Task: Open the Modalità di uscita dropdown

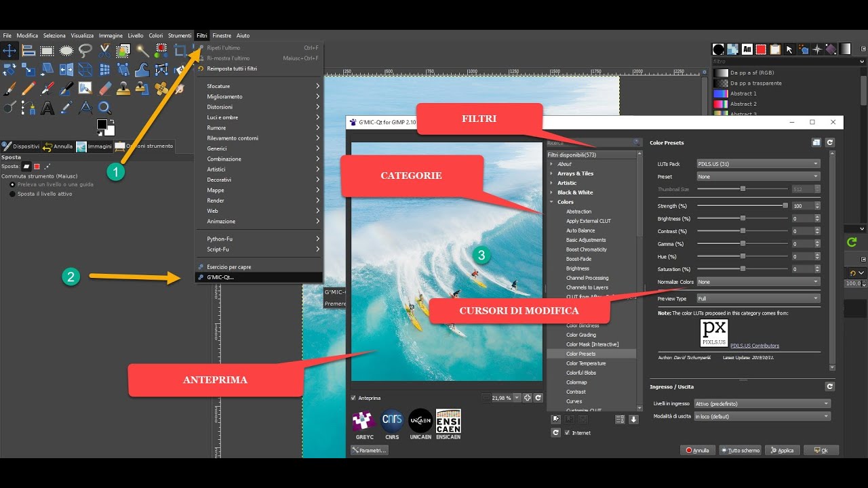Action: (x=761, y=416)
